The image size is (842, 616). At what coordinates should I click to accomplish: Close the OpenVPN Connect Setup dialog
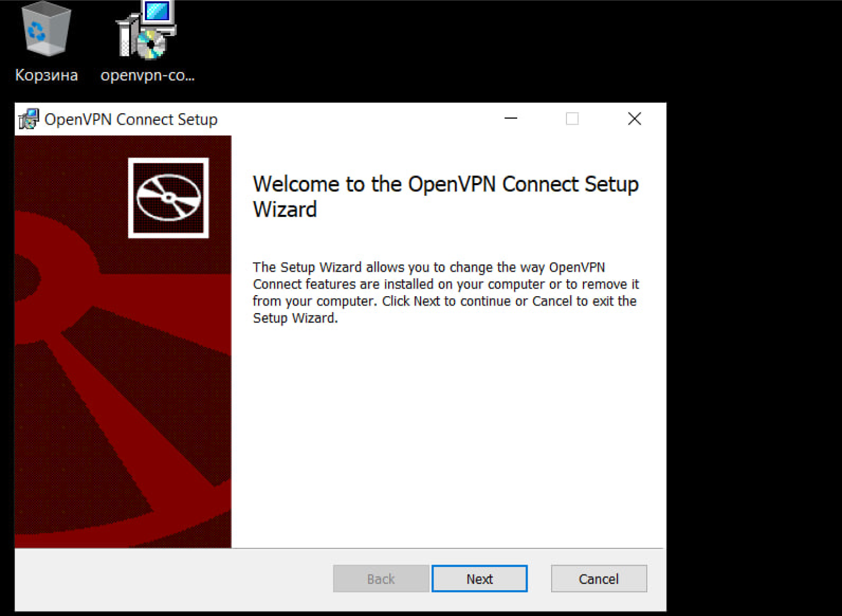[634, 119]
